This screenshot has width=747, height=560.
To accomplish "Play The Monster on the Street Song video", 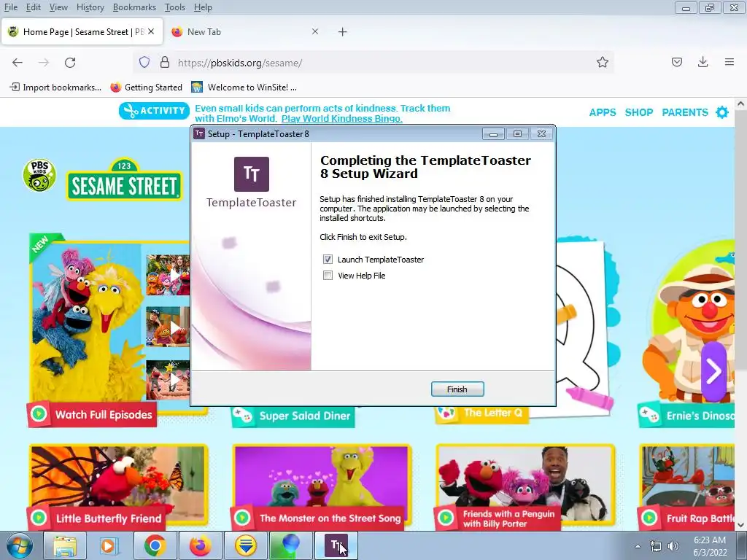I will (x=322, y=486).
